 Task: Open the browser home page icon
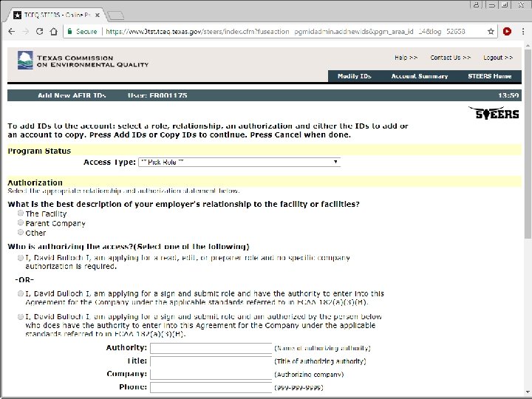click(x=54, y=32)
